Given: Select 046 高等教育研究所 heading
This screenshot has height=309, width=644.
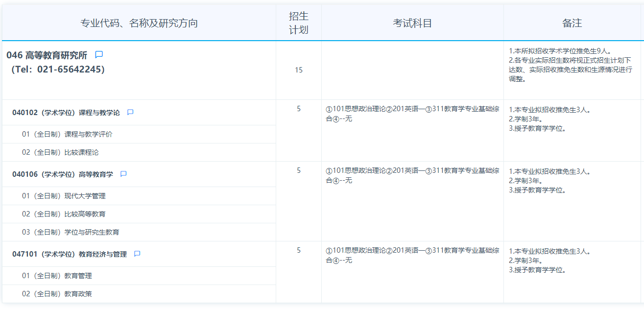Looking at the screenshot, I should (47, 55).
